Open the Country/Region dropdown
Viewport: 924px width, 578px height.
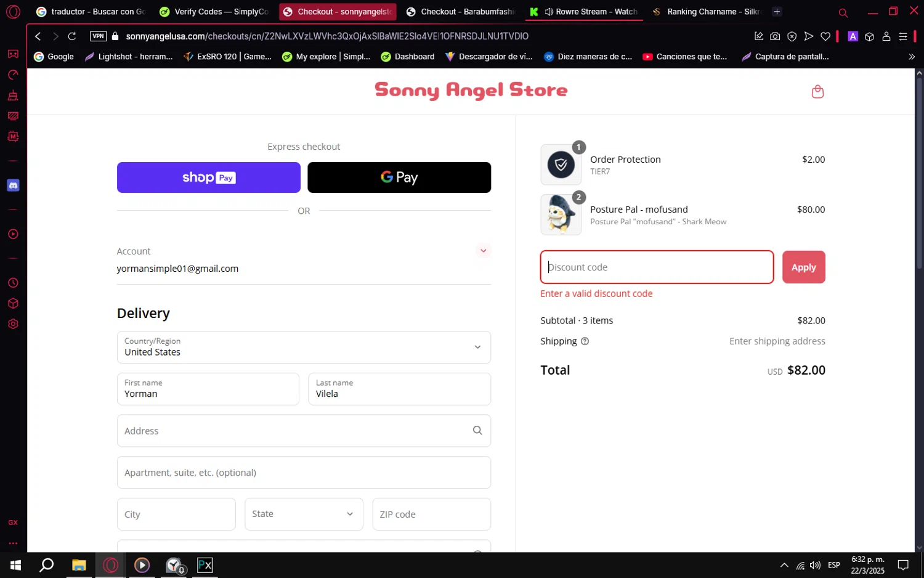point(304,347)
